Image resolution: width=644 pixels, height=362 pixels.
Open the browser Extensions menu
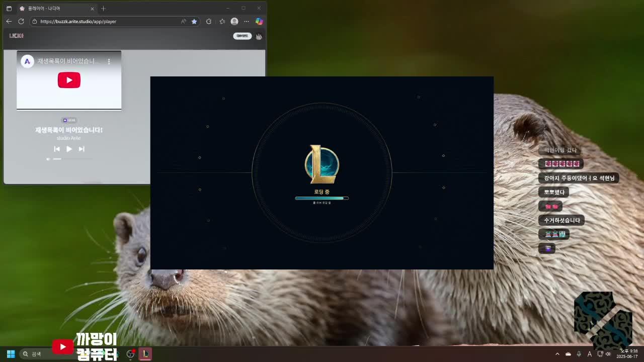[209, 22]
